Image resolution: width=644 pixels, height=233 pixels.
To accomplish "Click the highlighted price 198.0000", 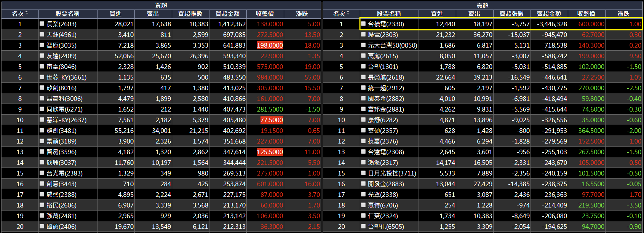I will point(270,45).
